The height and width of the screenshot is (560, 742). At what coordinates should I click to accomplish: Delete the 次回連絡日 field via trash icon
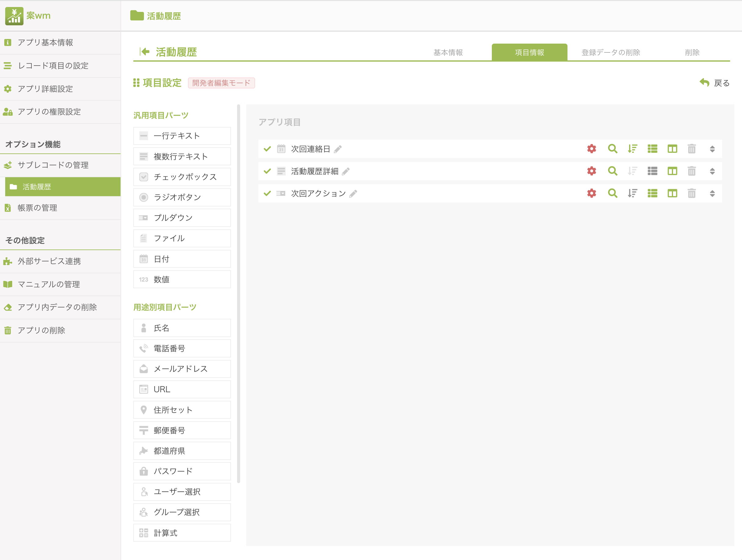coord(692,149)
